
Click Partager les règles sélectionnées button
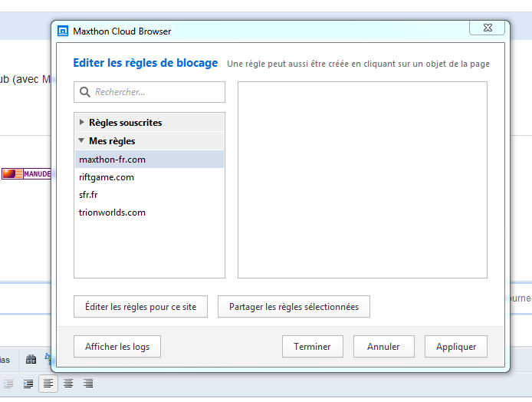[294, 307]
